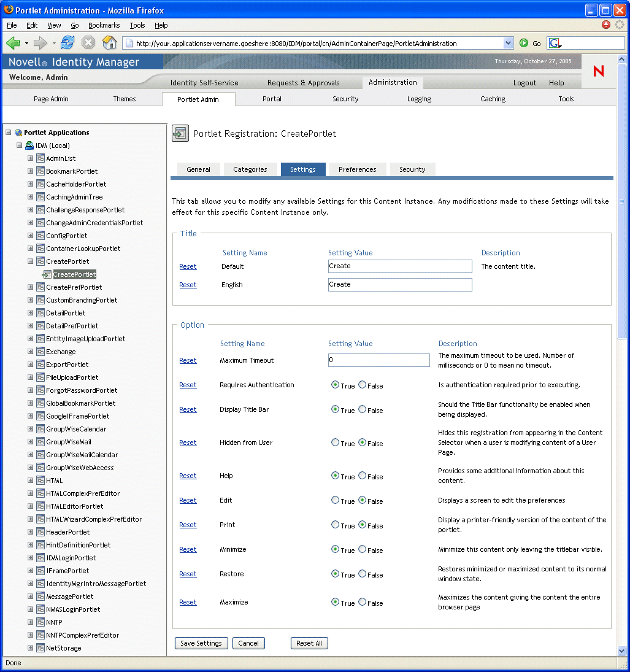This screenshot has height=672, width=630.
Task: Click the green Go icon beside address bar
Action: 524,43
